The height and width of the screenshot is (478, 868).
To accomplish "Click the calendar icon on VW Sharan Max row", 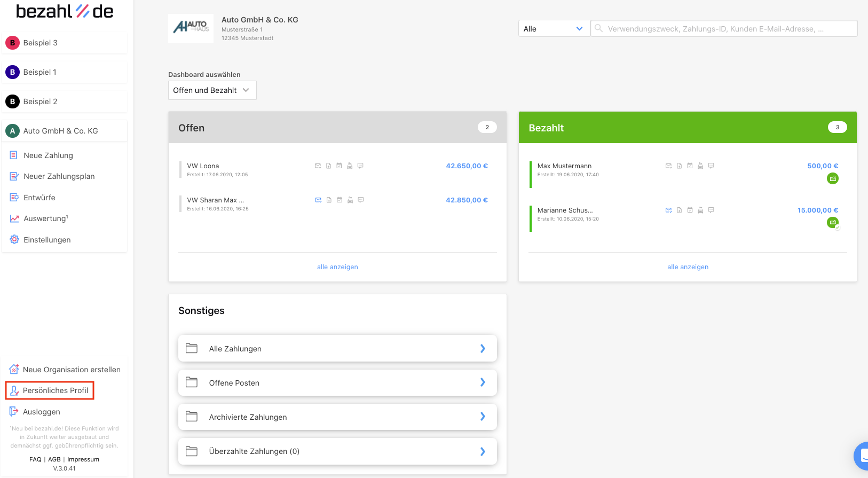I will 340,200.
